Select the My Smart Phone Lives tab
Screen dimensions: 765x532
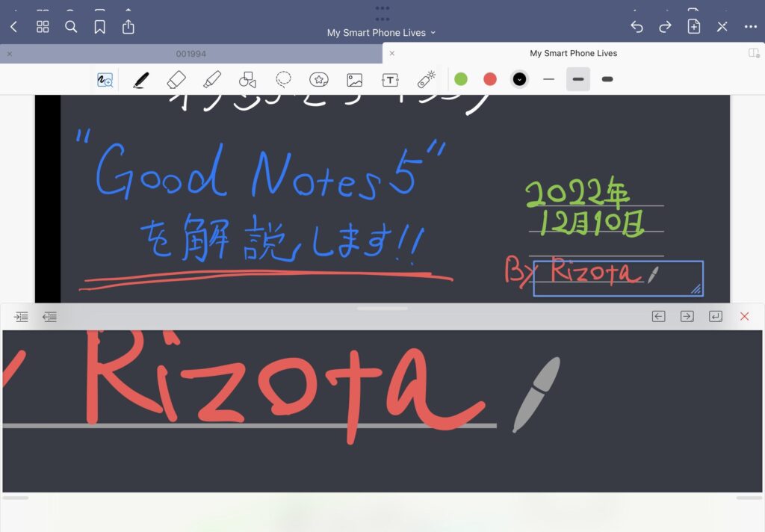(x=573, y=53)
